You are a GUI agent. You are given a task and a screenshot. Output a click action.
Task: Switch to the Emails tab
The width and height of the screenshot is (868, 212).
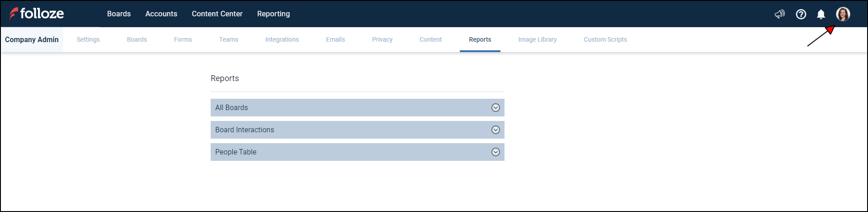(x=335, y=40)
